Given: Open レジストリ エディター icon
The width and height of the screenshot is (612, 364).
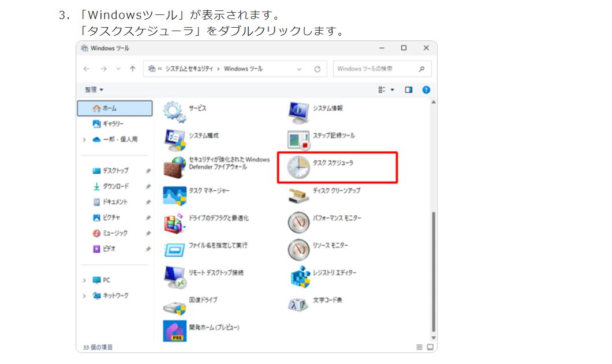Looking at the screenshot, I should (x=300, y=277).
